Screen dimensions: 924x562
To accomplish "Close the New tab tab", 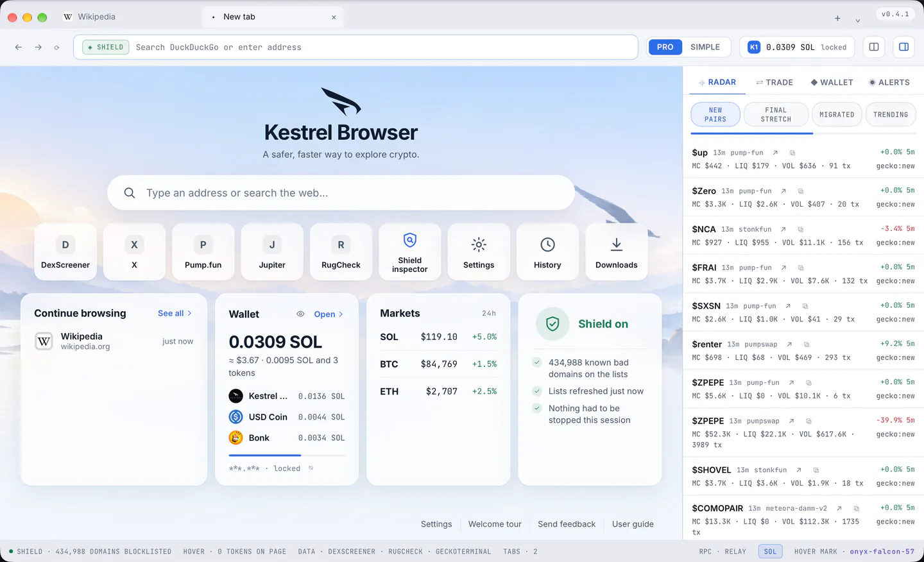I will coord(334,17).
